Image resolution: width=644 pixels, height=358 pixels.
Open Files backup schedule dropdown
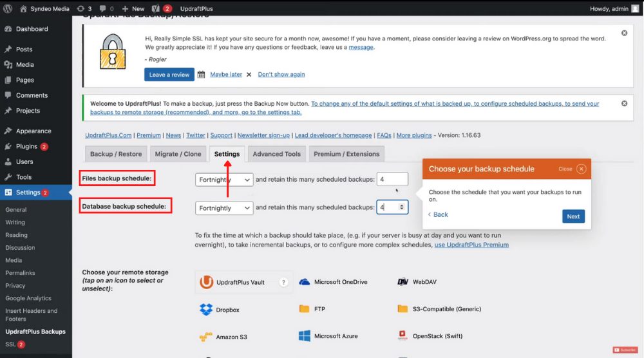[224, 180]
